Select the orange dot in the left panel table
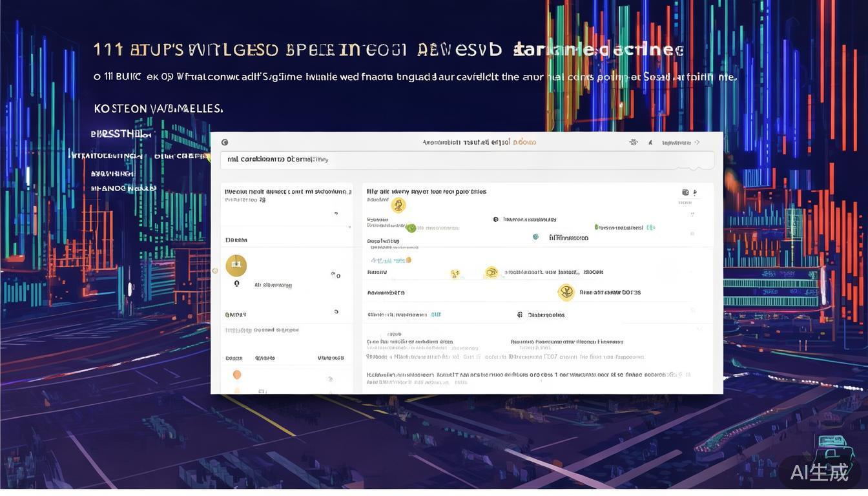The width and height of the screenshot is (868, 496). point(237,375)
